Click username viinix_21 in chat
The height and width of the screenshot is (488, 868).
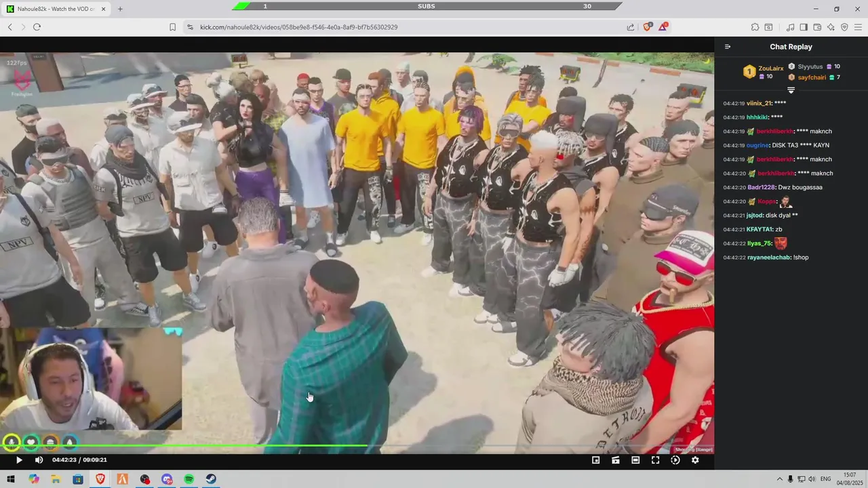coord(759,103)
